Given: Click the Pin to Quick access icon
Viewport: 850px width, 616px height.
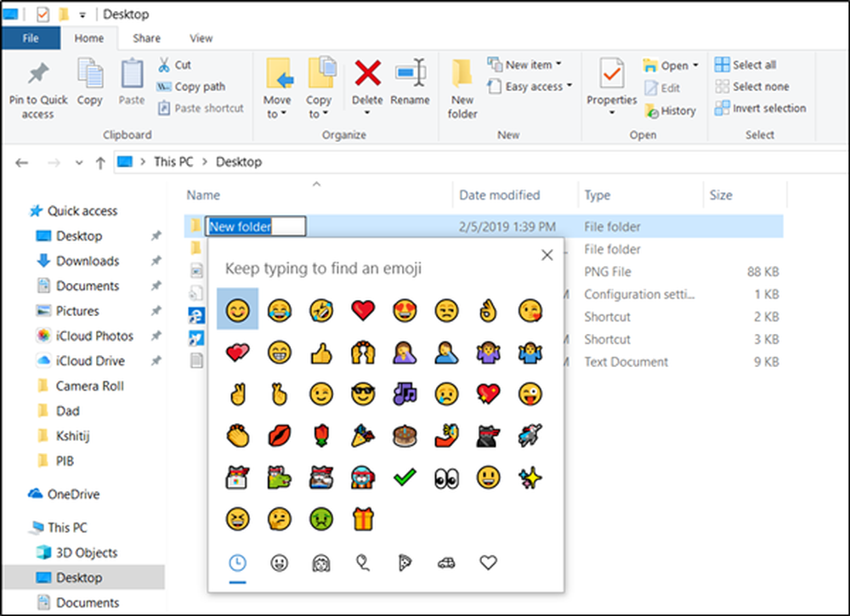Looking at the screenshot, I should click(x=37, y=75).
